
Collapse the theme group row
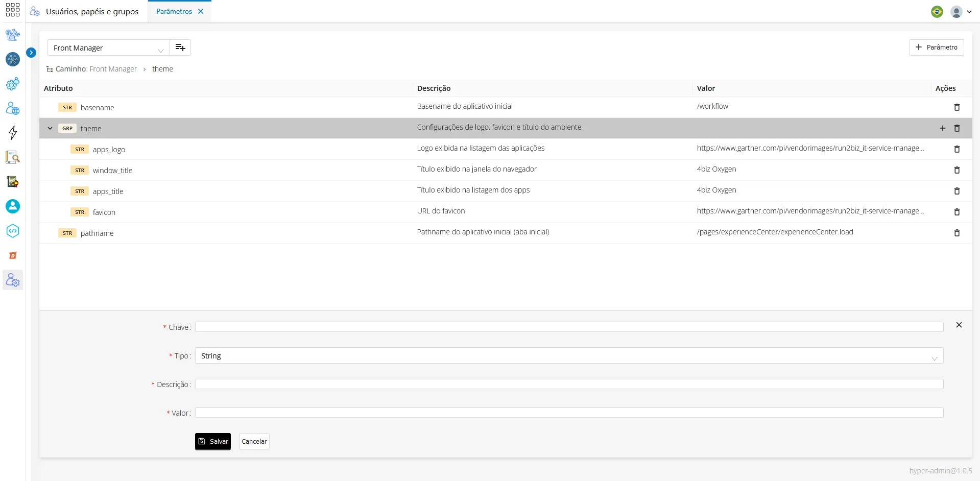tap(50, 128)
